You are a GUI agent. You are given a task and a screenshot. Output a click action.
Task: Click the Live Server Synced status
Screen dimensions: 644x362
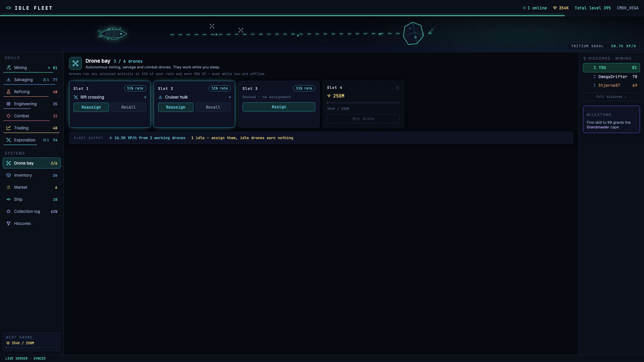[x=25, y=359]
